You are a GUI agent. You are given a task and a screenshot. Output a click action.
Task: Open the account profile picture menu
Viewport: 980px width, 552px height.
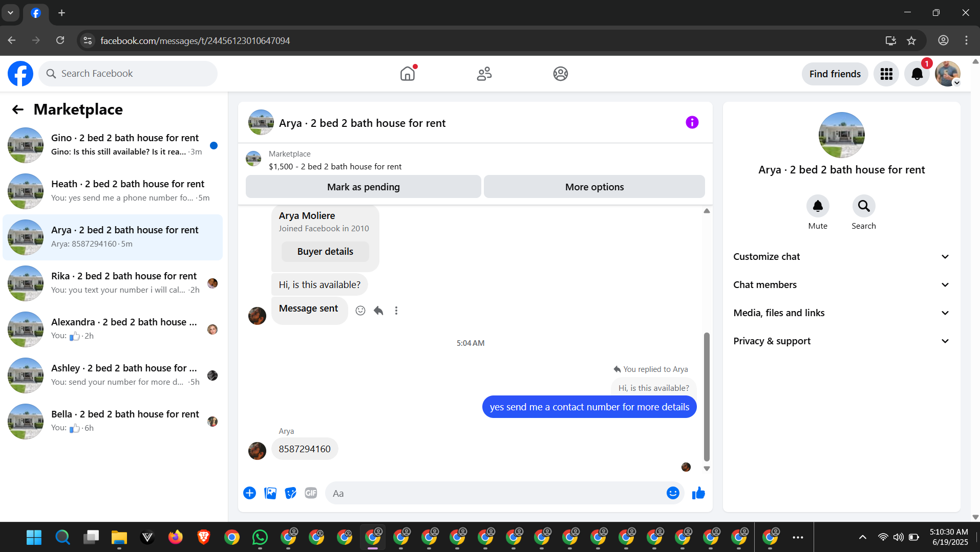point(948,74)
